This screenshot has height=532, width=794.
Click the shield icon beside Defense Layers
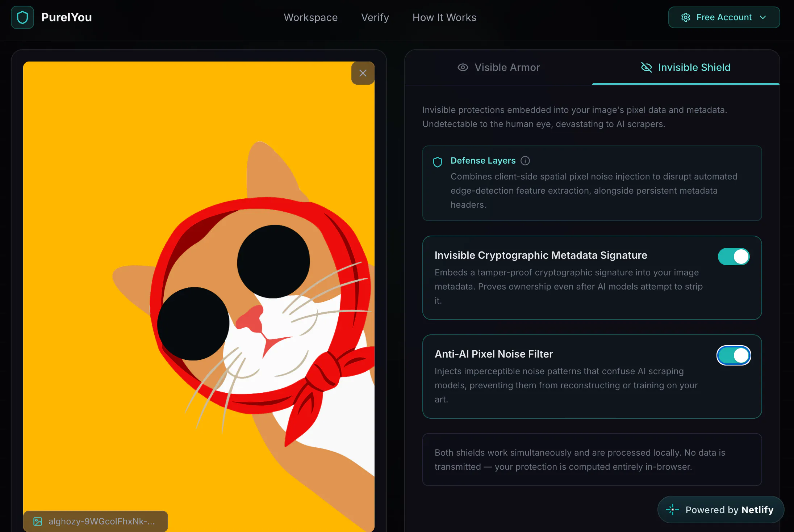click(438, 162)
